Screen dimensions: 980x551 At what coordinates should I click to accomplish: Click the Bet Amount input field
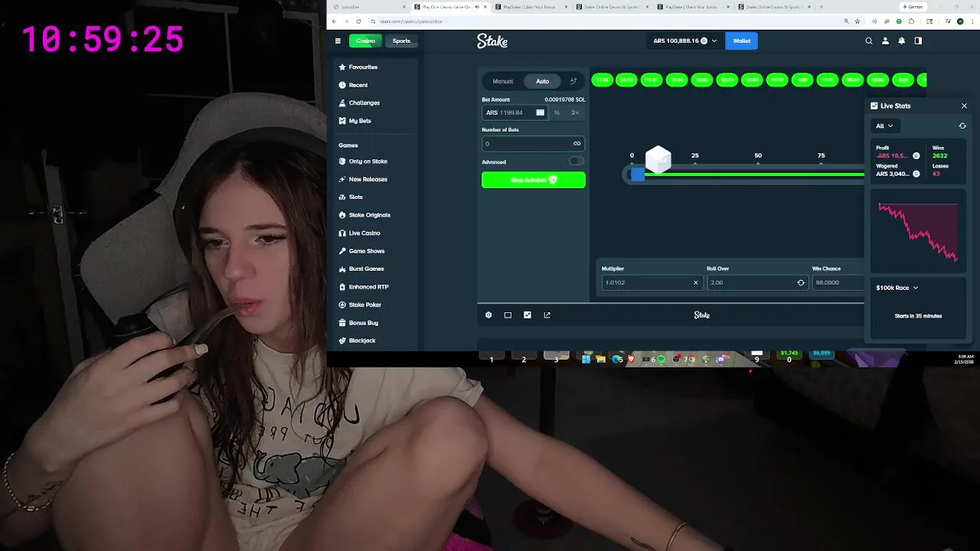pyautogui.click(x=514, y=112)
